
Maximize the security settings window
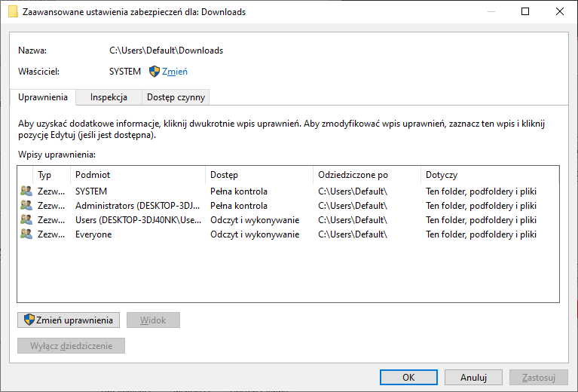(x=525, y=11)
